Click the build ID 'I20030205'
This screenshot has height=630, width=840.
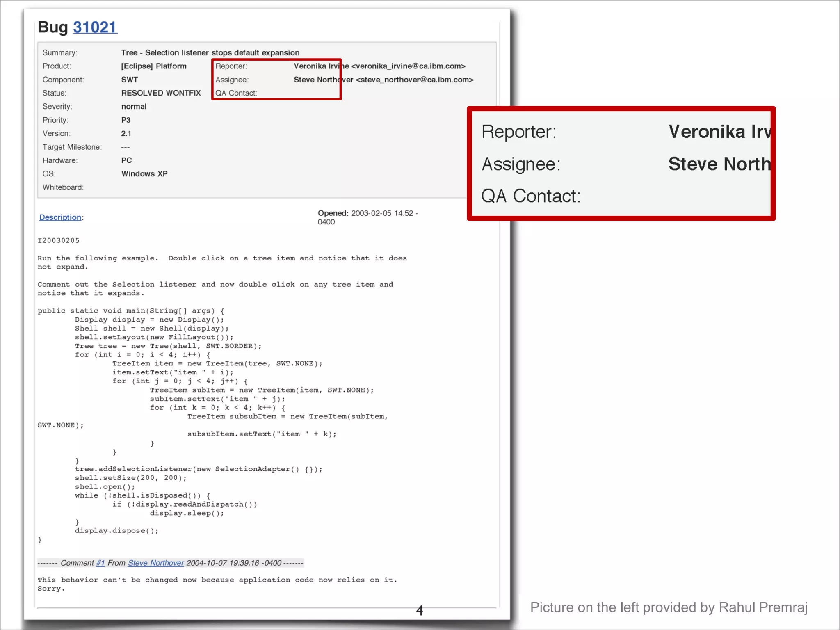click(59, 240)
